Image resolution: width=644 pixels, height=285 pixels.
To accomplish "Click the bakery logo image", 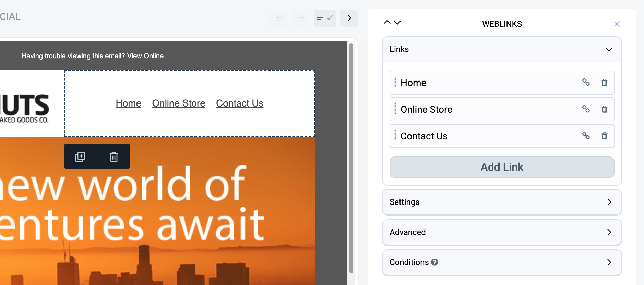I will tap(25, 108).
